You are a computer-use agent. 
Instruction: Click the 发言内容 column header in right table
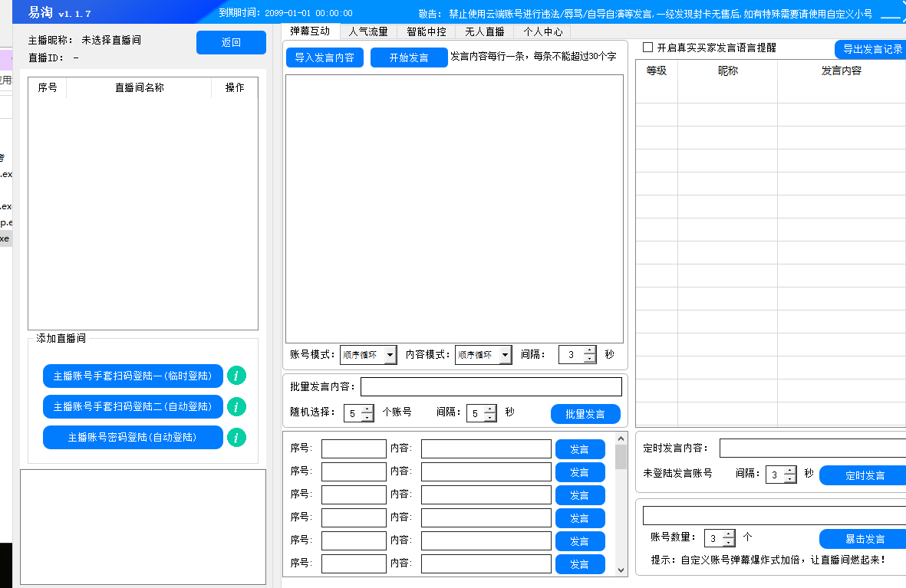[842, 71]
